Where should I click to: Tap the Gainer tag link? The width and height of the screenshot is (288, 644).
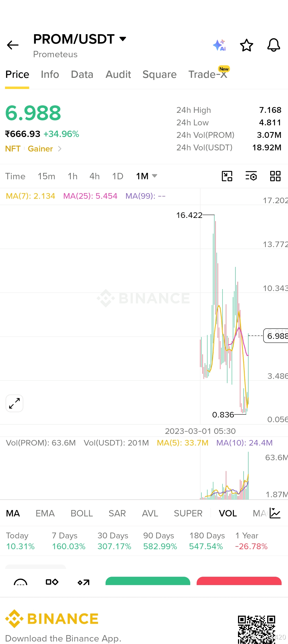[40, 149]
